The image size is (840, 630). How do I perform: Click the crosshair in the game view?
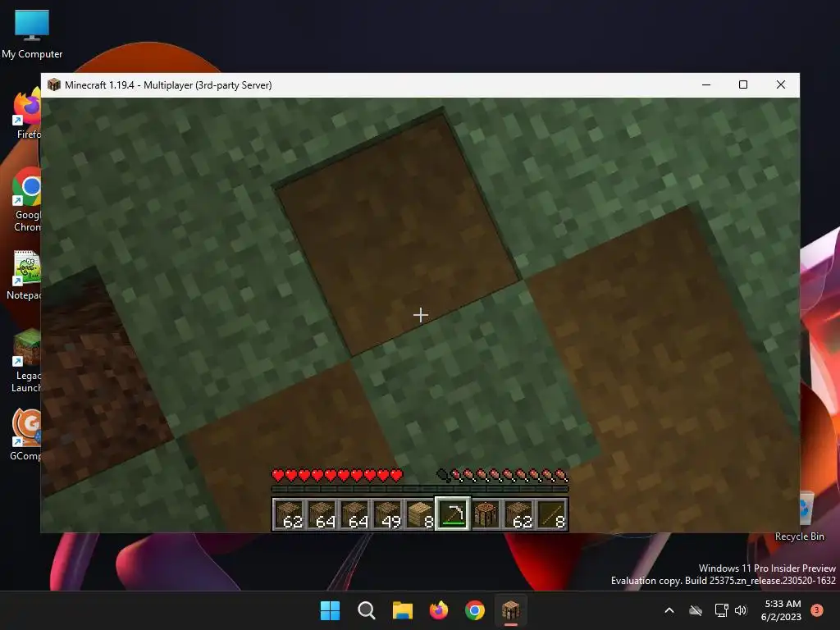click(x=421, y=315)
